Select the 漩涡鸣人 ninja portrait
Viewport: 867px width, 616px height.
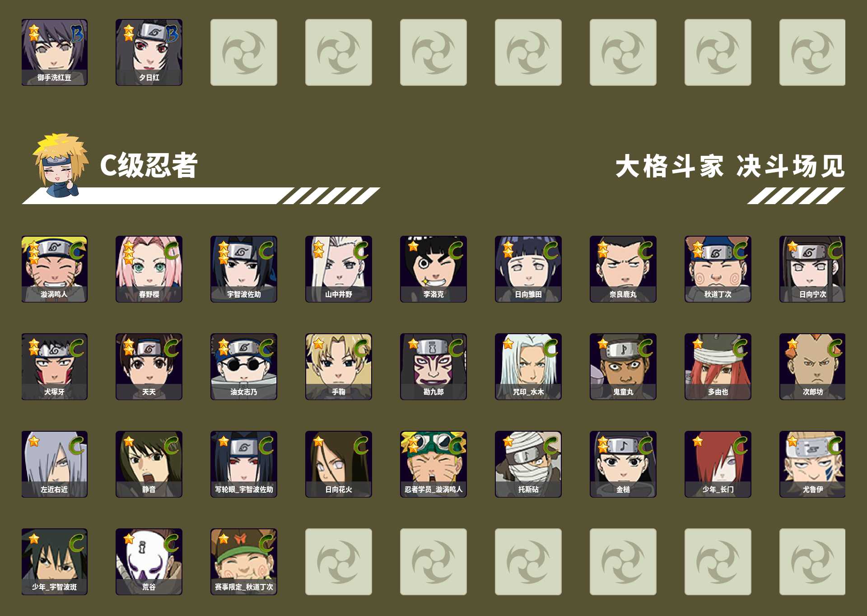[54, 269]
